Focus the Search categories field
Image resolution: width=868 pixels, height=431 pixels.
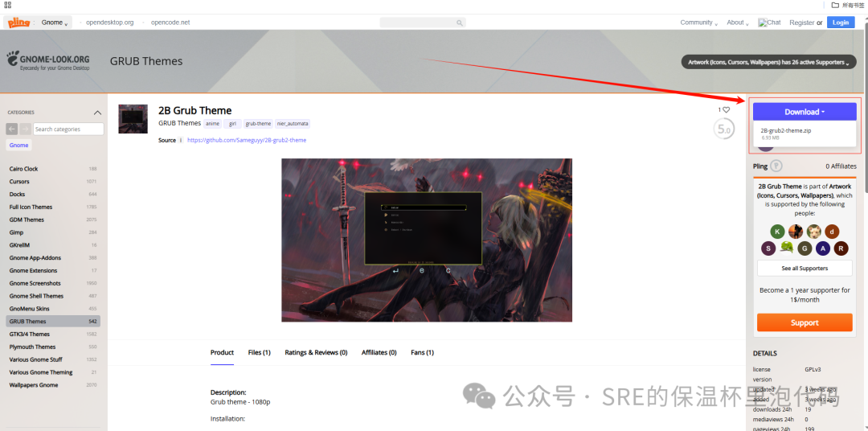click(x=68, y=129)
